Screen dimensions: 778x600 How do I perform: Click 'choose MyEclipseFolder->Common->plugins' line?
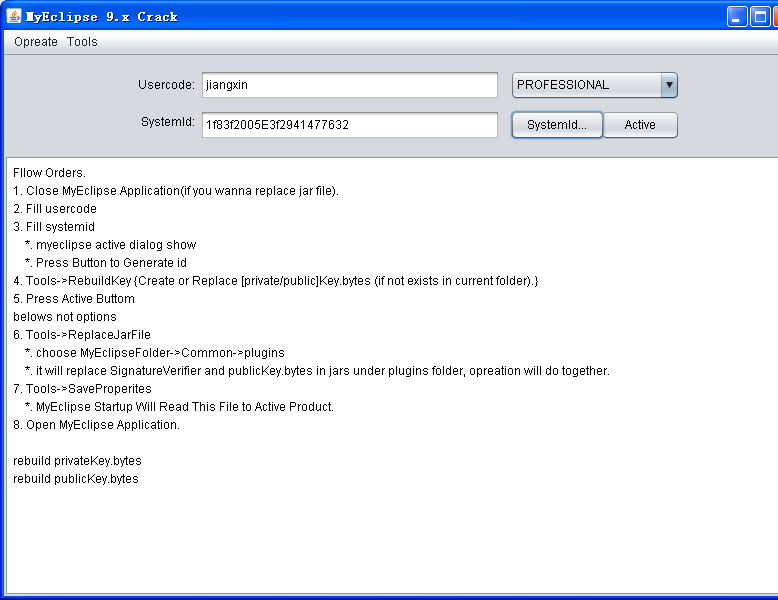click(155, 353)
